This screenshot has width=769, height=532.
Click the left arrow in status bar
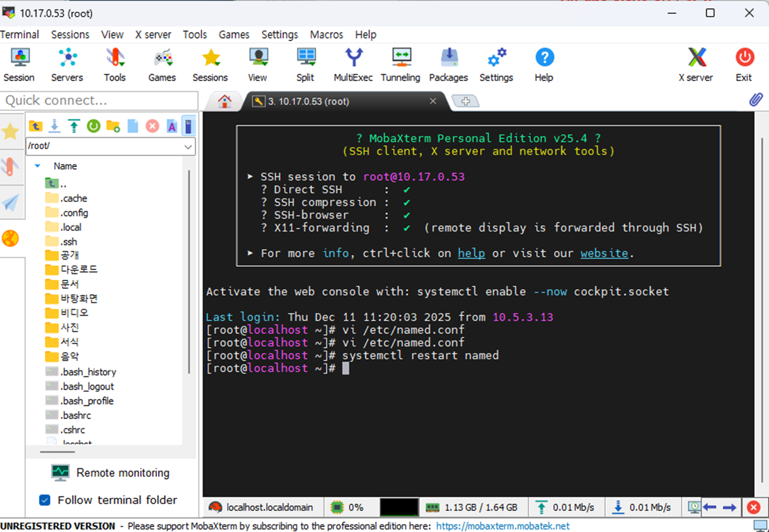710,507
